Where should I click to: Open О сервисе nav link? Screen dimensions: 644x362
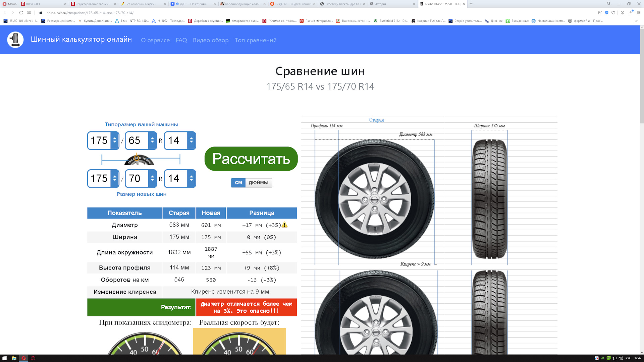[155, 40]
